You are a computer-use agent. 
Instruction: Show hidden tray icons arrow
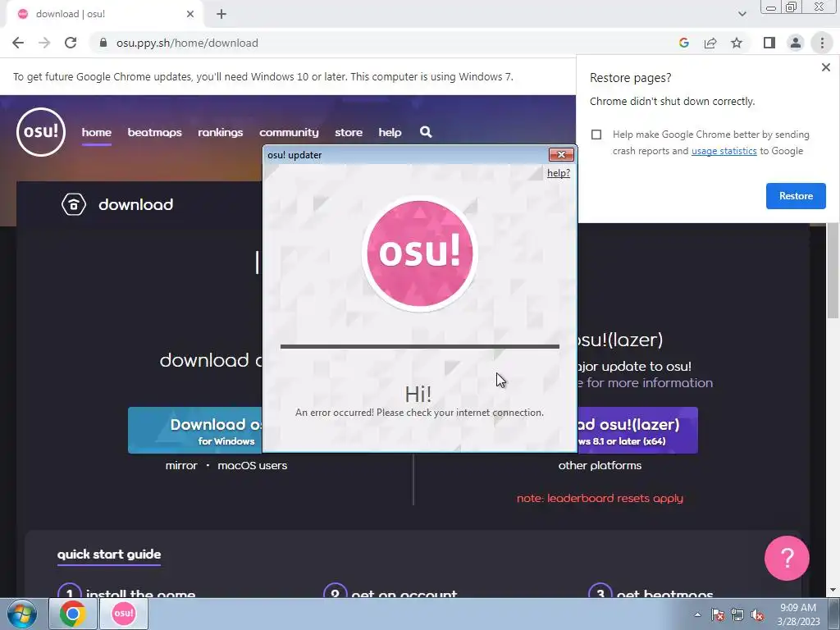point(697,614)
